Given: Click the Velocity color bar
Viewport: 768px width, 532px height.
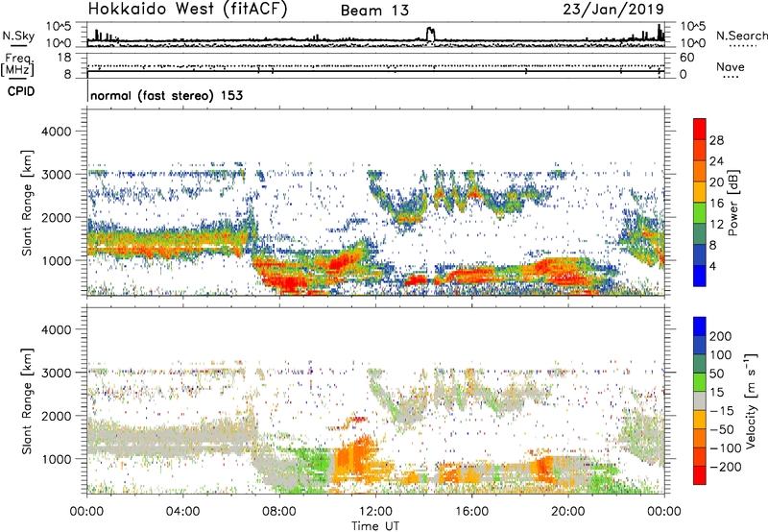Looking at the screenshot, I should pos(700,400).
